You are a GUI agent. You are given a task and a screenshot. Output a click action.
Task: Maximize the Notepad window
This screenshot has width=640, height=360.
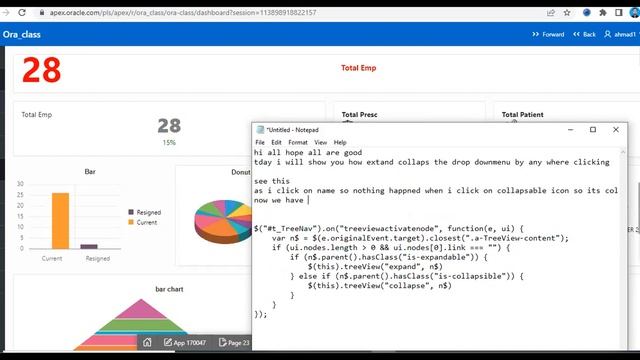[593, 130]
